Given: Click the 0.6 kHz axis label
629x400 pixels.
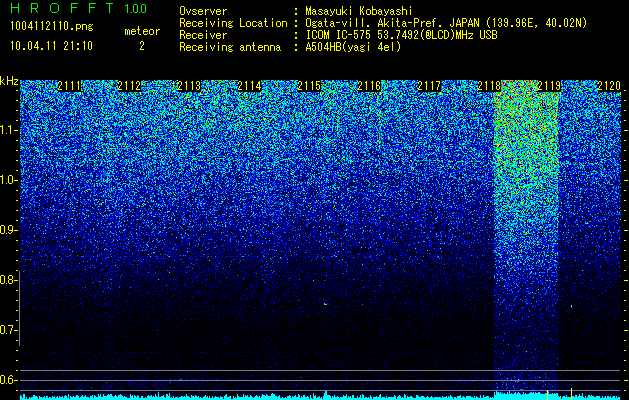Looking at the screenshot, I should (x=9, y=380).
